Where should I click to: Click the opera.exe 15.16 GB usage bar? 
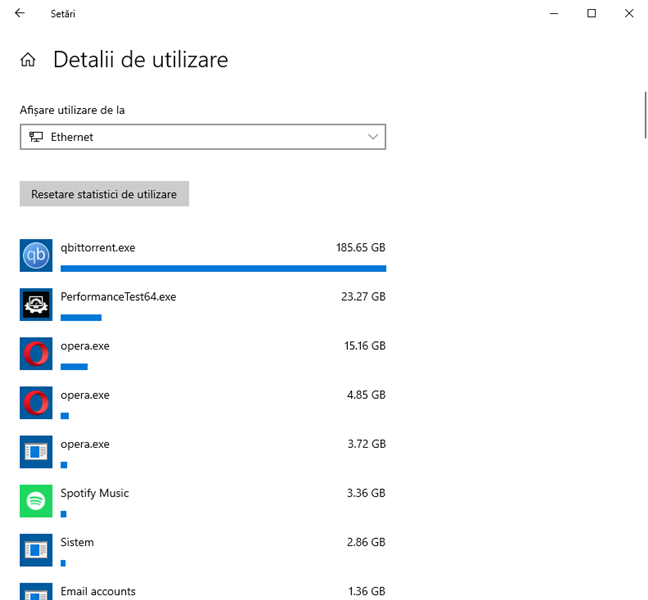click(74, 367)
